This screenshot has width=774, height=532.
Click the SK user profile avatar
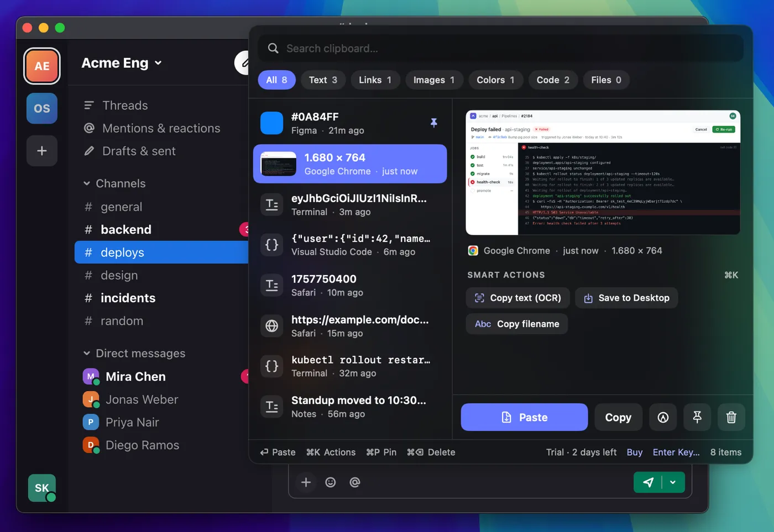click(42, 488)
